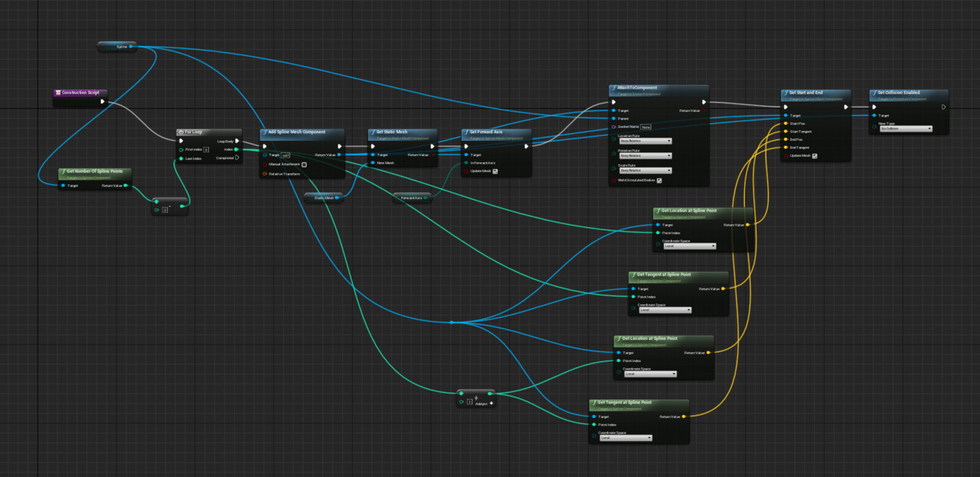Image resolution: width=980 pixels, height=477 pixels.
Task: Click InForwardAxis pin on Set Forward Axis
Action: point(465,163)
